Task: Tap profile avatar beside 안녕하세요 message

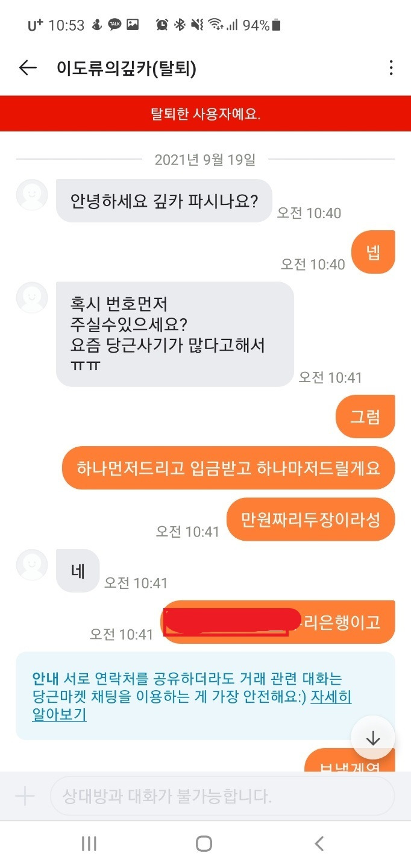Action: [x=32, y=195]
